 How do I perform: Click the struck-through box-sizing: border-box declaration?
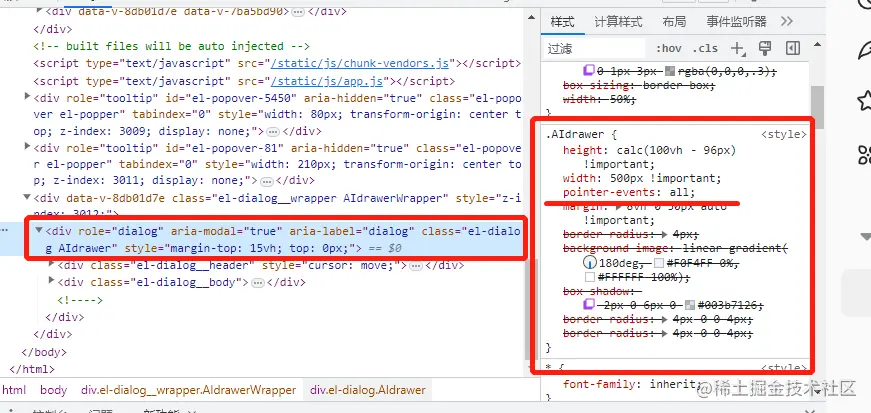tap(639, 86)
